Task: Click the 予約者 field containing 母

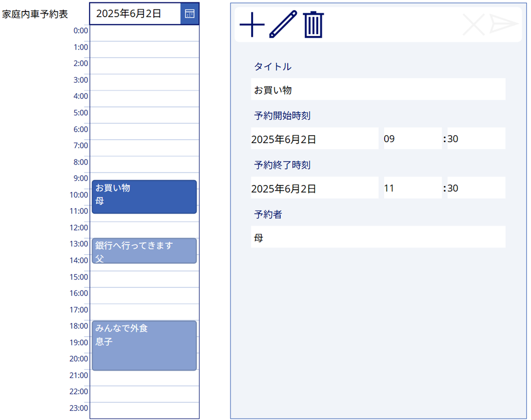Action: tap(378, 237)
